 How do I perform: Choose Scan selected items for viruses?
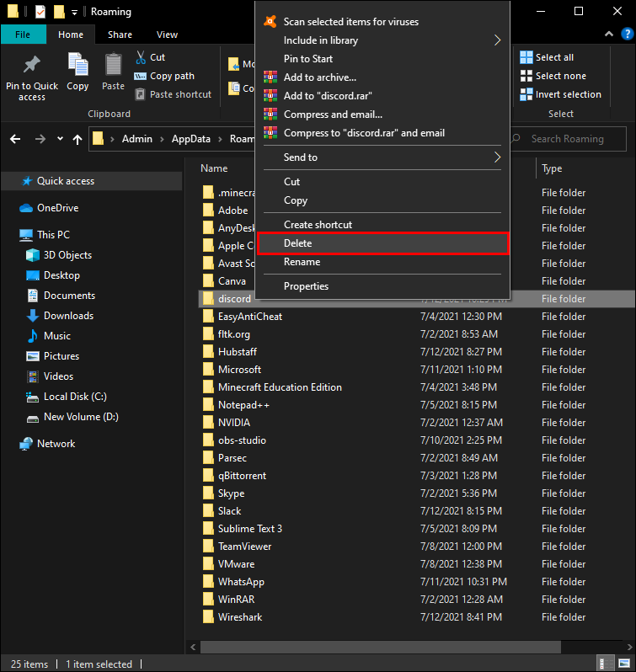coord(382,21)
